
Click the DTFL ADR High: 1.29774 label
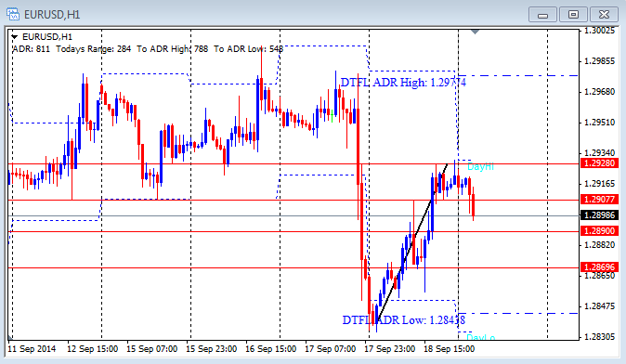point(403,83)
